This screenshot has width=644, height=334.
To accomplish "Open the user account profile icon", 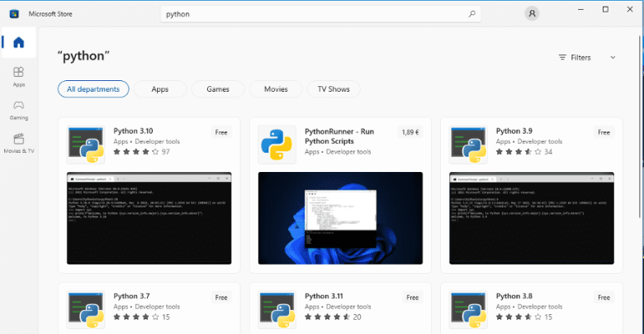I will [x=532, y=13].
